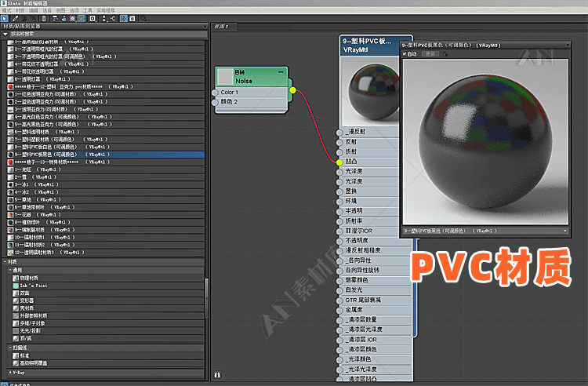Click the Select by Material toolbar icon
588x386 pixels.
(143, 18)
